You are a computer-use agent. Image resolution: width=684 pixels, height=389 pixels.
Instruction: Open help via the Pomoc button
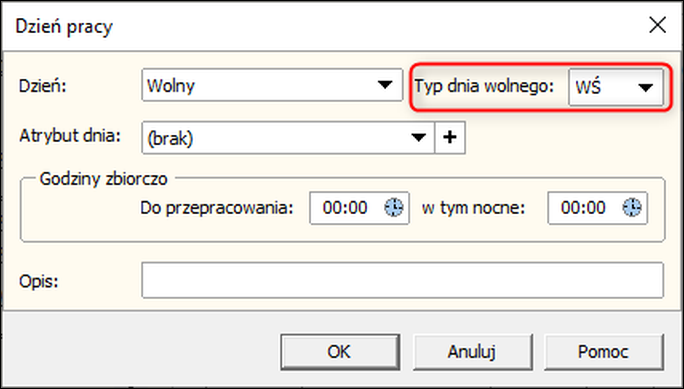point(604,351)
